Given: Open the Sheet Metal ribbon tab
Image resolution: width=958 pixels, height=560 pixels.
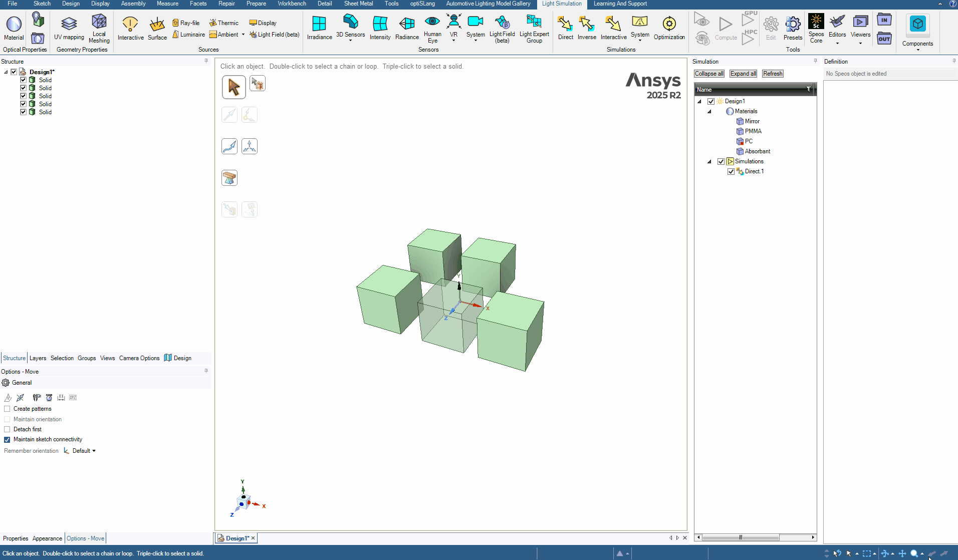Looking at the screenshot, I should (x=358, y=4).
